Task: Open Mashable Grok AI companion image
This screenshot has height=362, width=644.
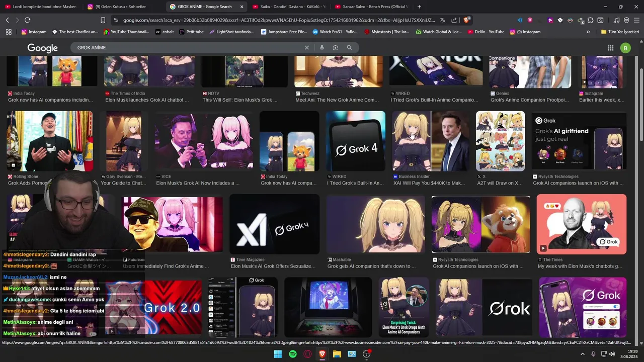Action: point(375,224)
